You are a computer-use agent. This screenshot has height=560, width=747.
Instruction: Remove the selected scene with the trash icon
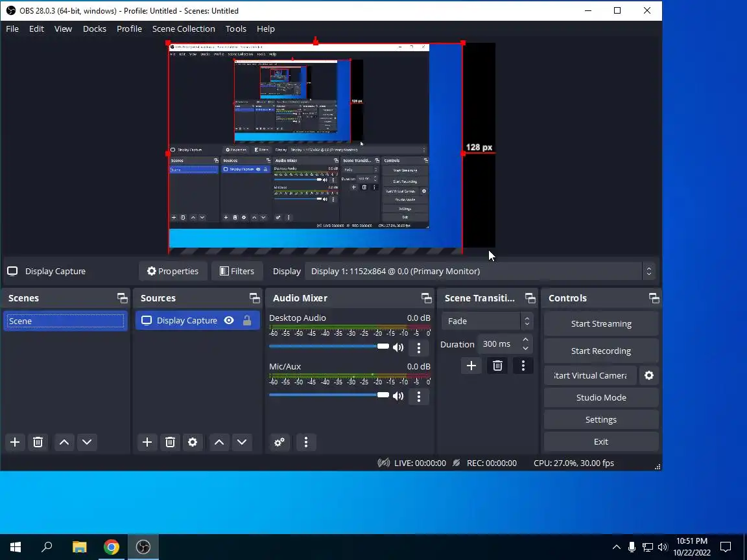click(x=38, y=442)
